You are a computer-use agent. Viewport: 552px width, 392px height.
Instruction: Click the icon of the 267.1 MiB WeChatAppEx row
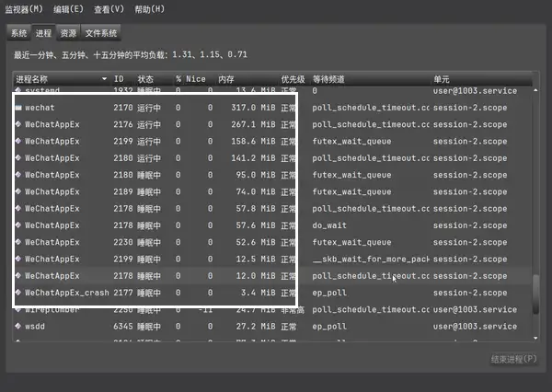click(x=18, y=124)
